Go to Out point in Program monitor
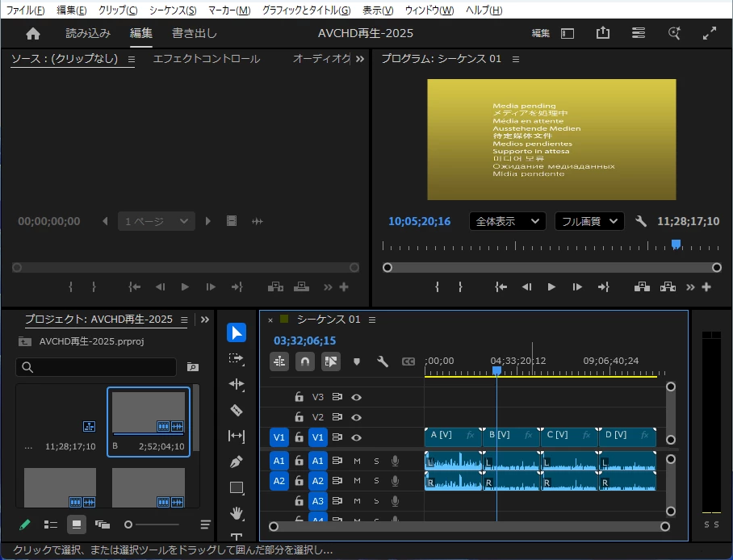This screenshot has width=733, height=560. point(604,287)
